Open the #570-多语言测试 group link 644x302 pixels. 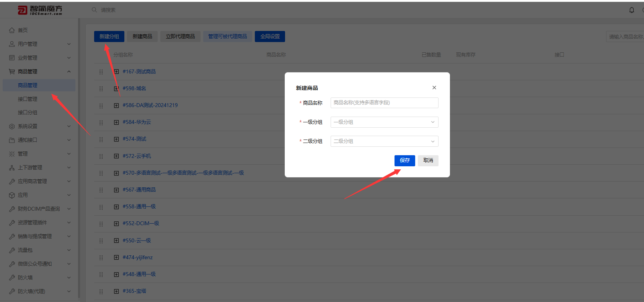(183, 173)
